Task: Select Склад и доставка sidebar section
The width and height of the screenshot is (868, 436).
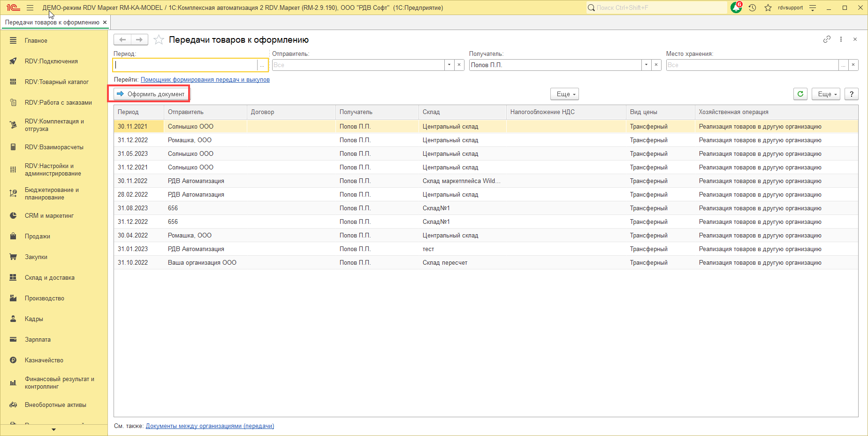Action: (x=49, y=277)
